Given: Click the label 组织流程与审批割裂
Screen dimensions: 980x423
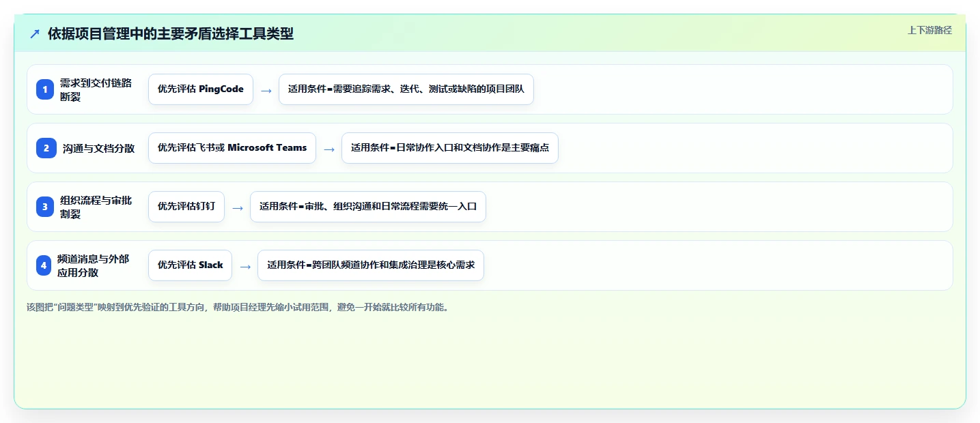Looking at the screenshot, I should pos(96,207).
